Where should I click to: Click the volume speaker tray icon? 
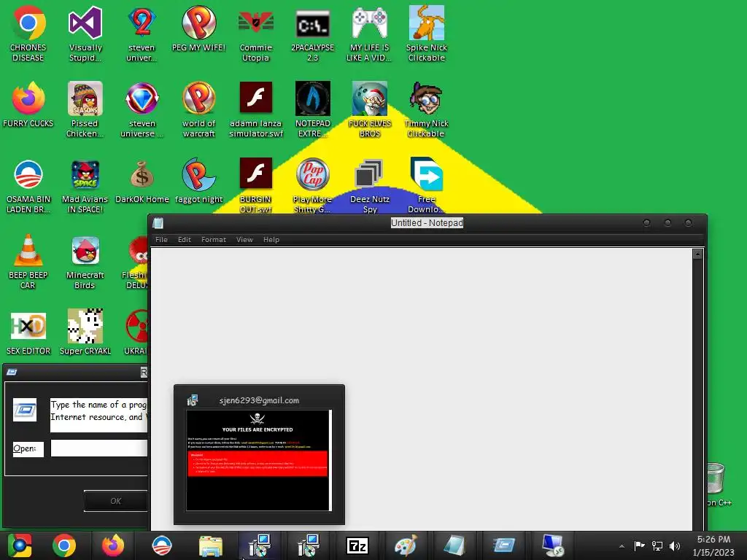(x=675, y=545)
